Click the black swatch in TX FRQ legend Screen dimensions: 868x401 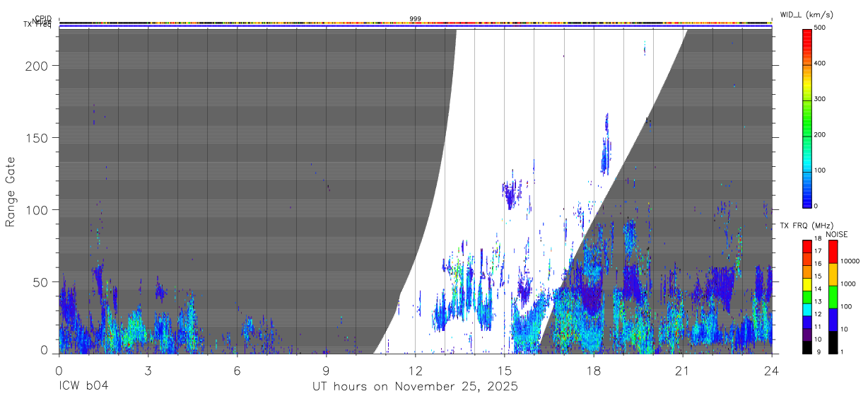coord(807,347)
